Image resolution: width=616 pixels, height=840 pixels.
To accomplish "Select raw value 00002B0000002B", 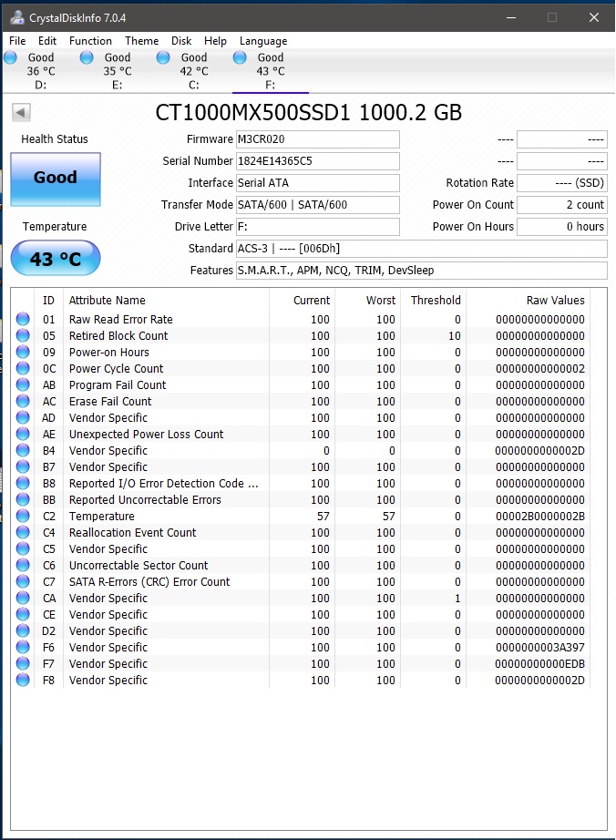I will (x=540, y=517).
